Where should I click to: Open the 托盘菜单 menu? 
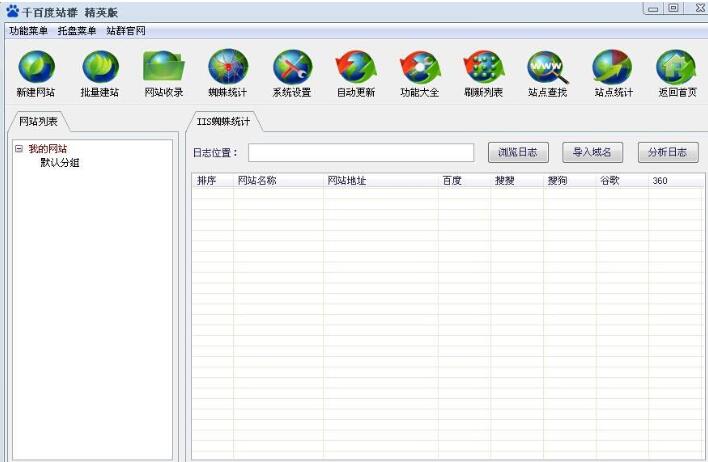[77, 31]
